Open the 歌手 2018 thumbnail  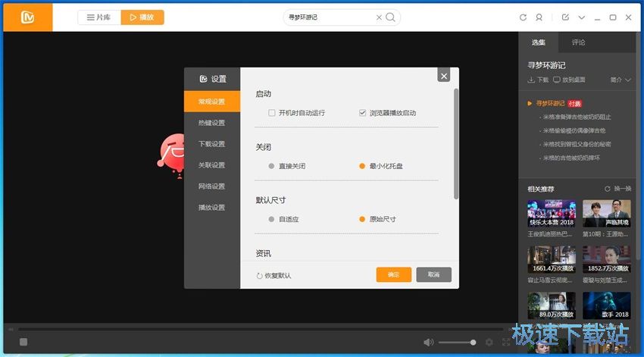(607, 305)
